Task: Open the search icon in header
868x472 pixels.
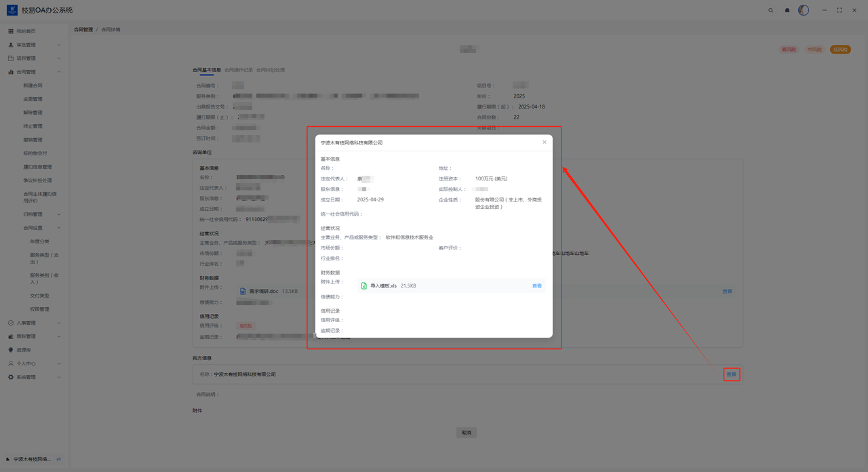Action: point(770,10)
